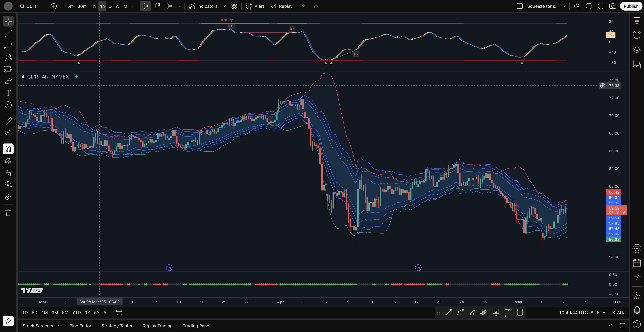Toggle magnet mode on the sidebar

click(x=8, y=149)
